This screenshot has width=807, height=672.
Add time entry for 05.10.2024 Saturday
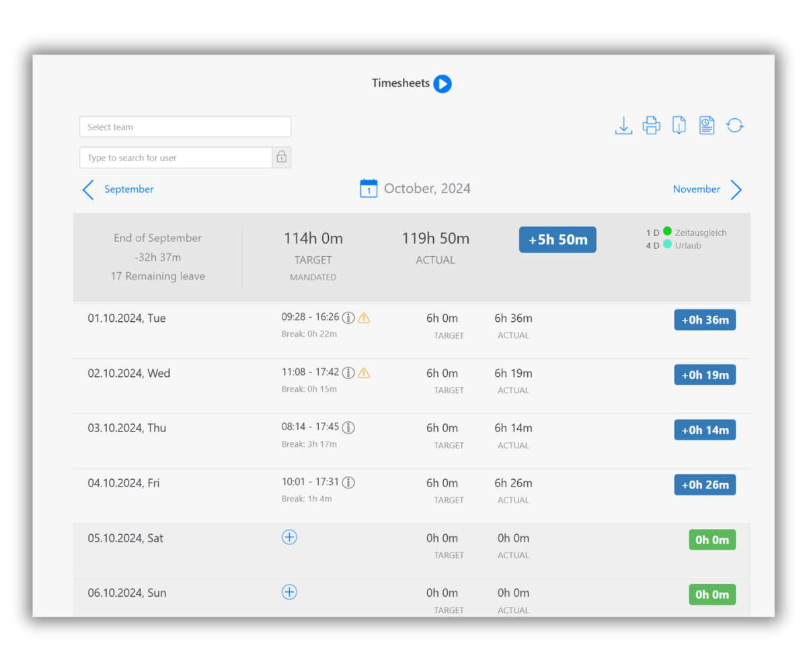(289, 537)
